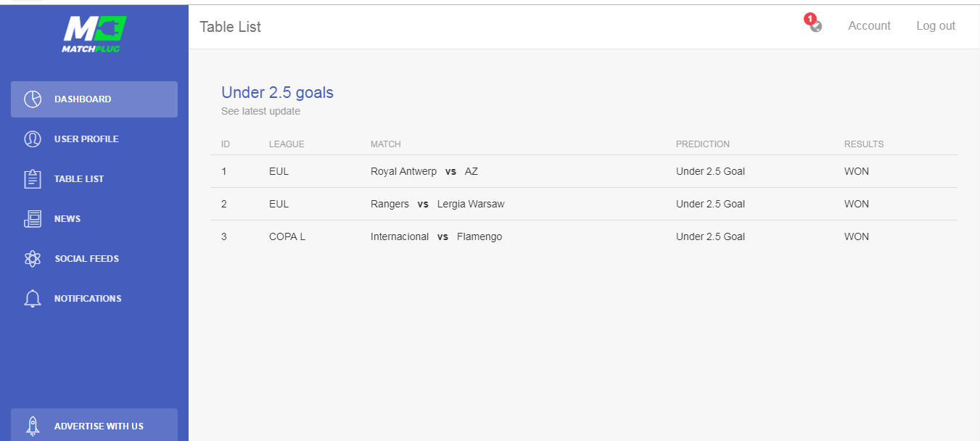Click the News newspaper icon
This screenshot has height=441, width=980.
(x=33, y=219)
